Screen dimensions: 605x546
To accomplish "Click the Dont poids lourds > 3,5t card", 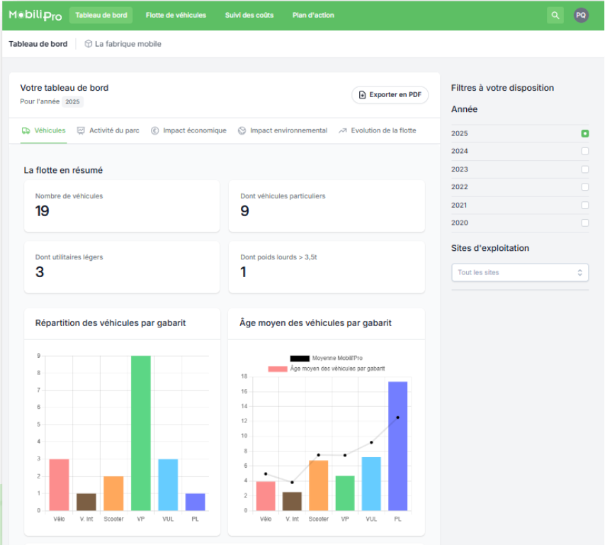I will point(327,267).
